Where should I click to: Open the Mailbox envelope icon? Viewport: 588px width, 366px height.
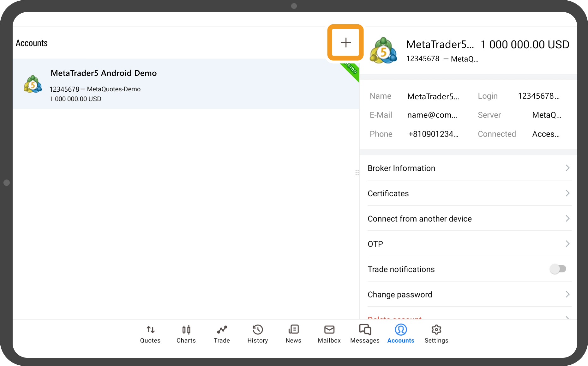coord(329,330)
